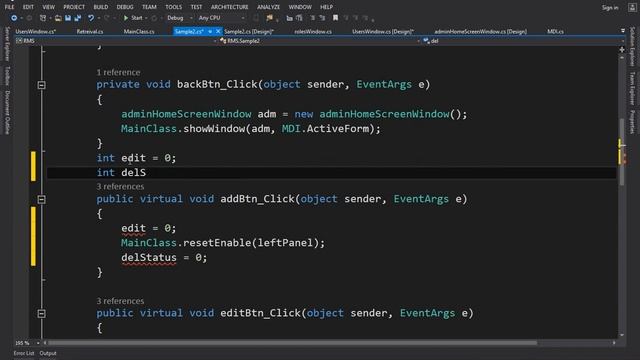
Task: Click the Undo arrow icon
Action: (91, 18)
